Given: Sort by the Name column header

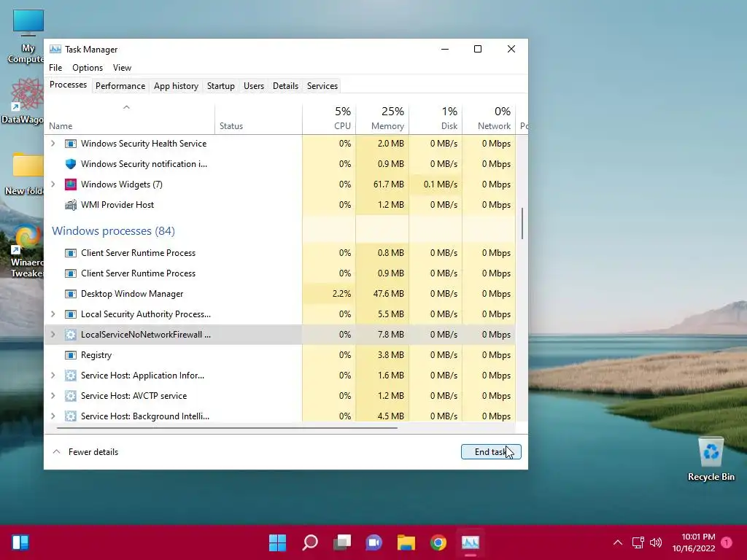Looking at the screenshot, I should click(x=130, y=118).
